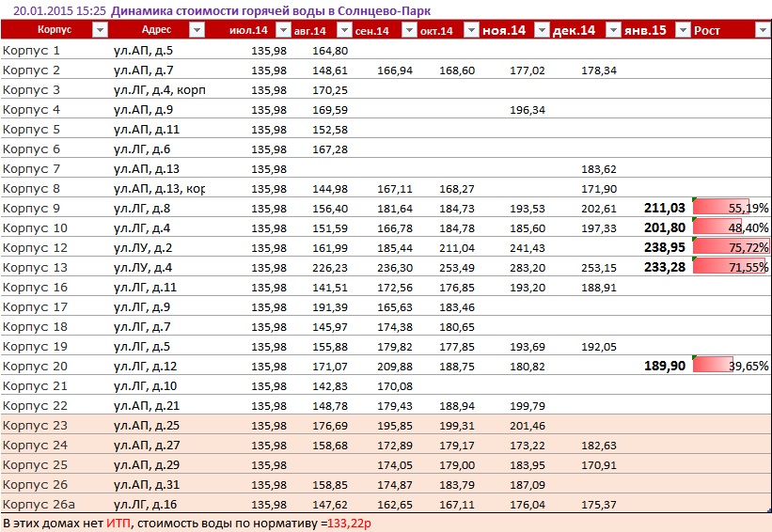Click value 170,25 in Корпус 3 row
The width and height of the screenshot is (772, 532).
[x=330, y=89]
